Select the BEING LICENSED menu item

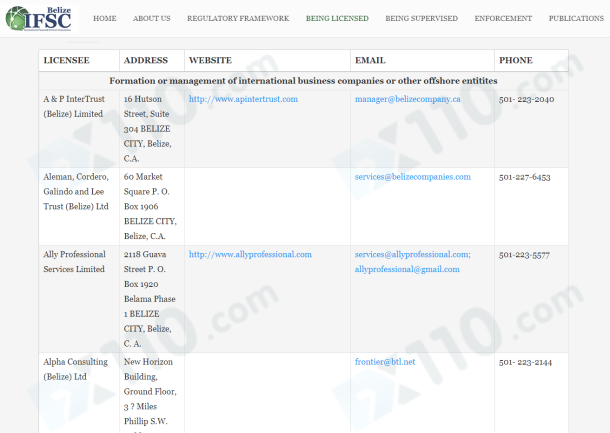click(337, 18)
